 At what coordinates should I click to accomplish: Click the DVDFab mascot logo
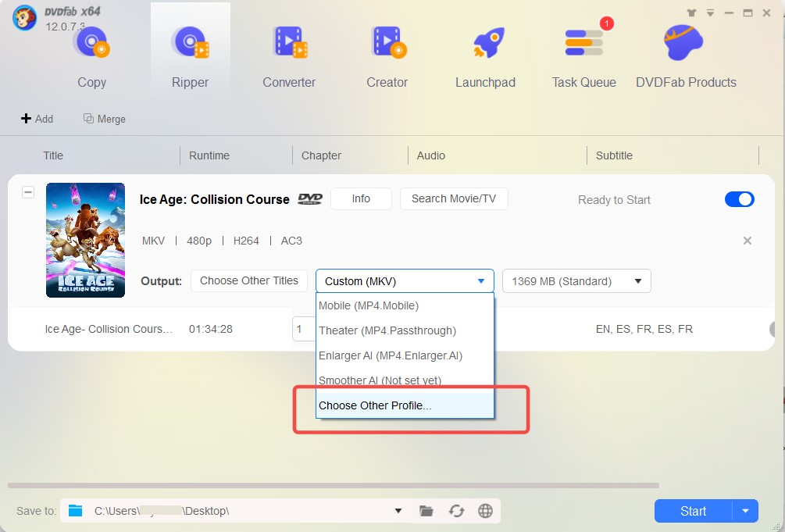pos(24,17)
